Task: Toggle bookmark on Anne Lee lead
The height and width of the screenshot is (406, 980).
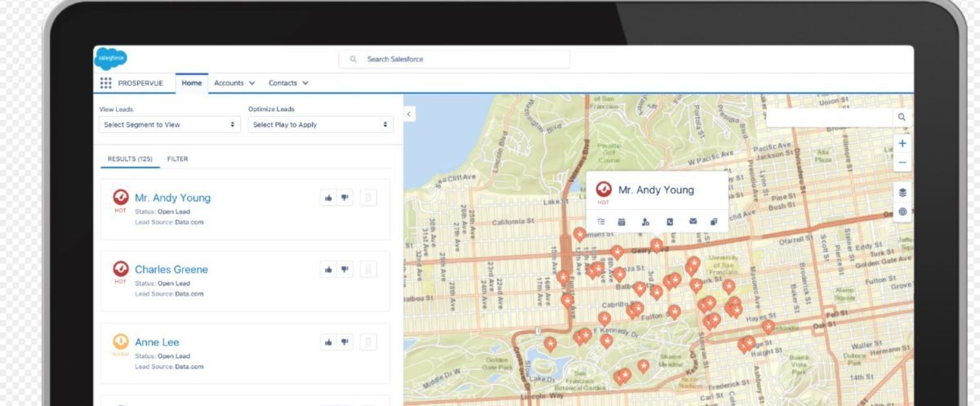Action: pyautogui.click(x=368, y=342)
